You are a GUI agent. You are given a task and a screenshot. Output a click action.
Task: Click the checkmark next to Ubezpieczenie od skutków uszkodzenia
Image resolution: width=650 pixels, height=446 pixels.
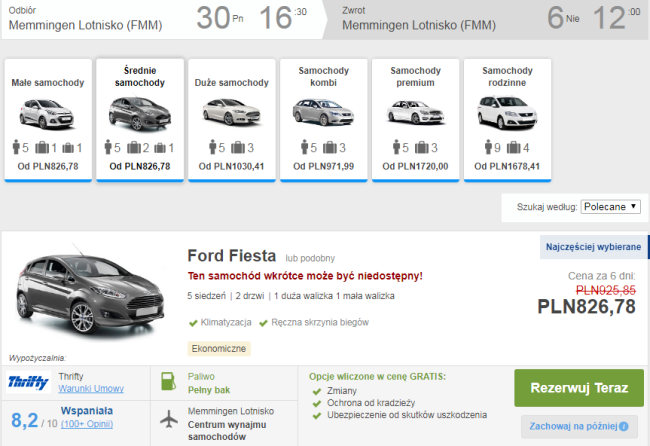317,415
